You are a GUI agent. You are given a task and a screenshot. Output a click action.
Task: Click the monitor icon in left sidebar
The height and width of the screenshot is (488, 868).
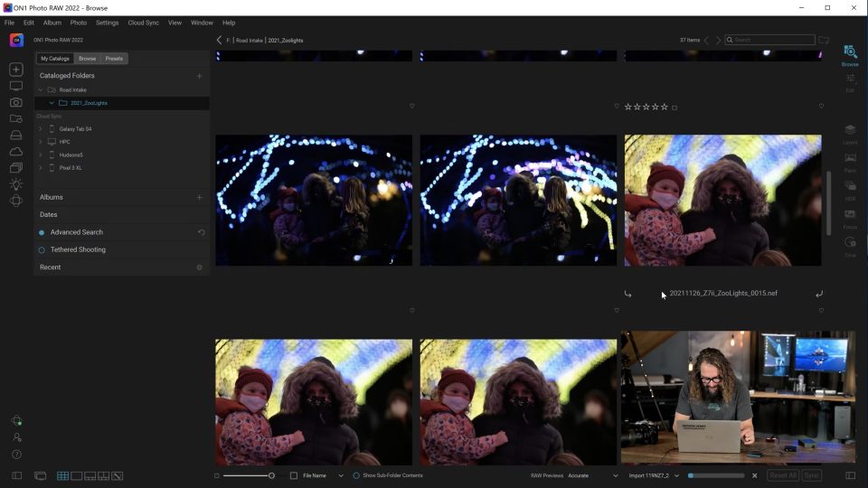(x=16, y=86)
